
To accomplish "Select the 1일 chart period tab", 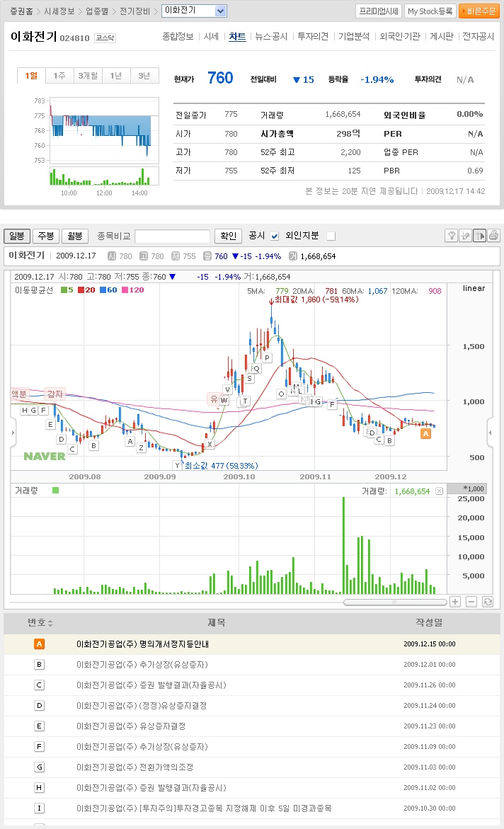I will coord(31,76).
